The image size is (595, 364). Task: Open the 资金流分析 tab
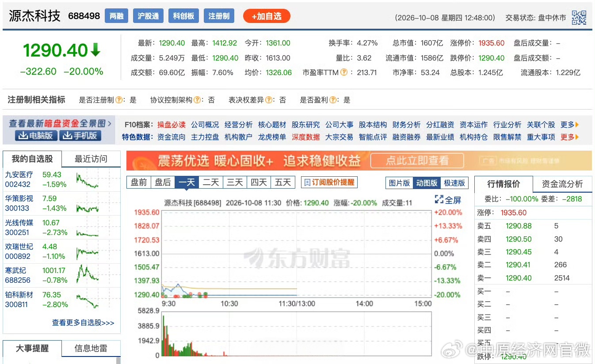pyautogui.click(x=562, y=184)
